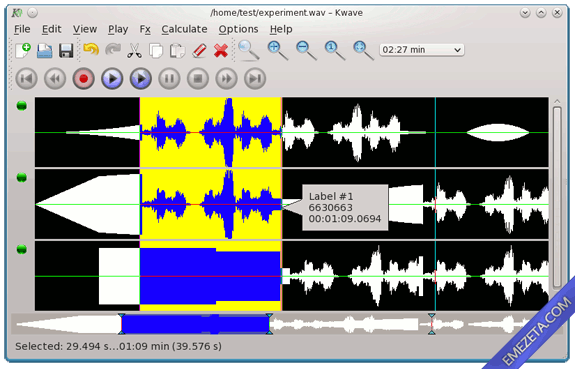Start playback with play button
Viewport: 575px width, 369px height.
click(x=112, y=78)
